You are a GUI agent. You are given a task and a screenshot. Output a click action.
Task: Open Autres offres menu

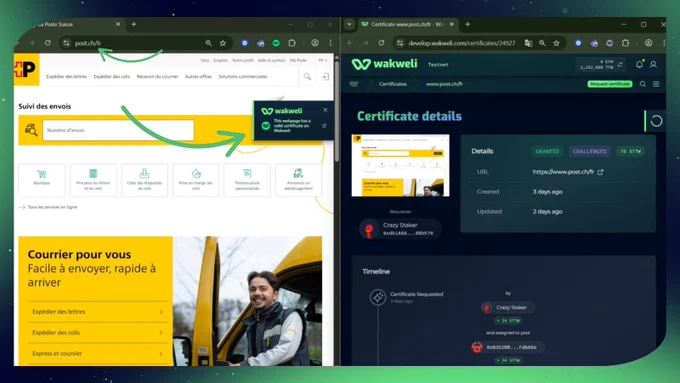[198, 77]
